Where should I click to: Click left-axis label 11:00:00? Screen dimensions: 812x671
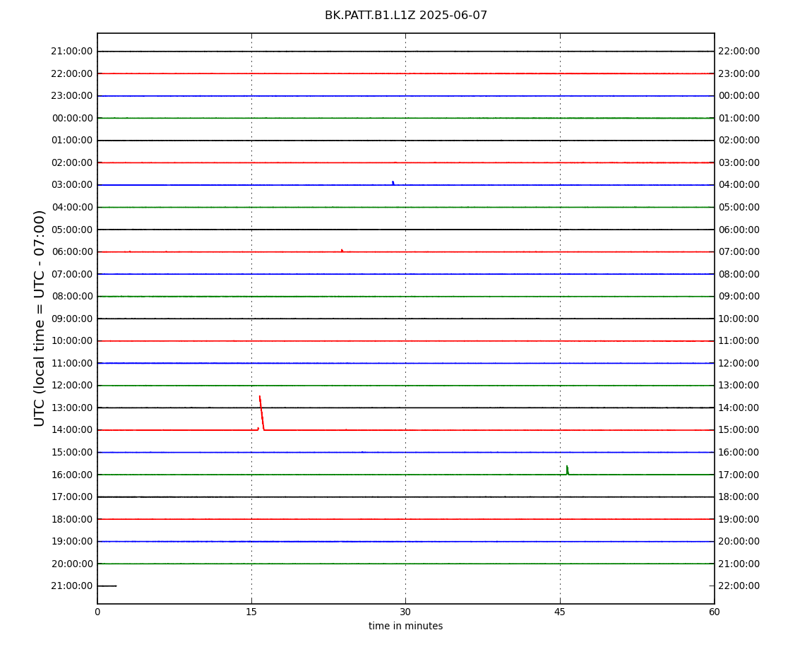point(72,363)
